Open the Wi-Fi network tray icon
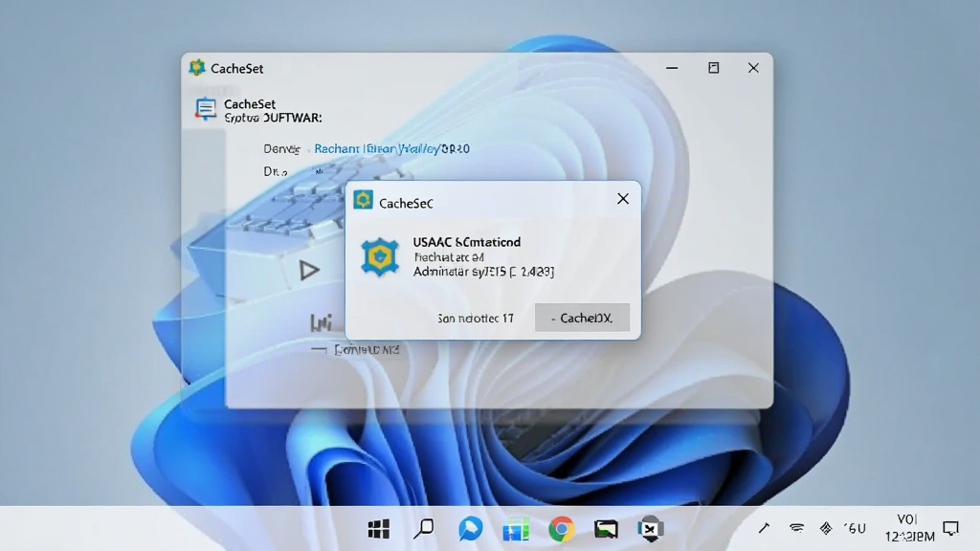Screen dimensions: 980x551 point(796,528)
